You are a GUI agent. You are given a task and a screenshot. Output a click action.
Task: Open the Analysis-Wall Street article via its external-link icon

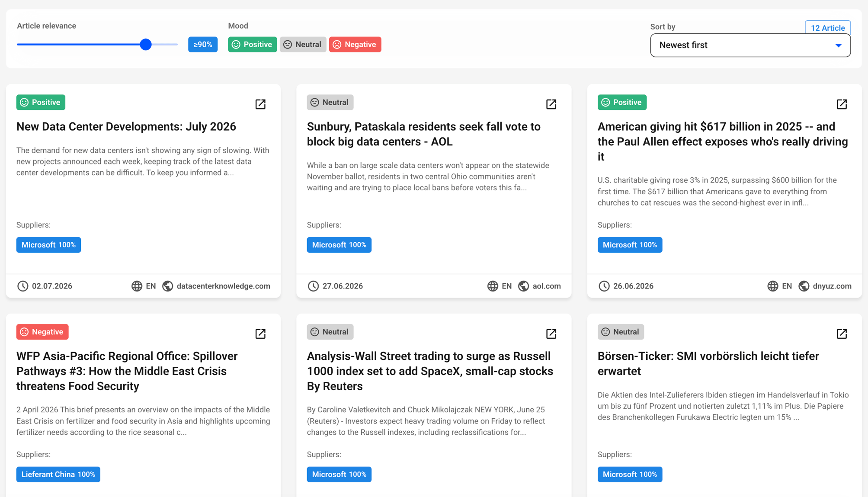[551, 333]
